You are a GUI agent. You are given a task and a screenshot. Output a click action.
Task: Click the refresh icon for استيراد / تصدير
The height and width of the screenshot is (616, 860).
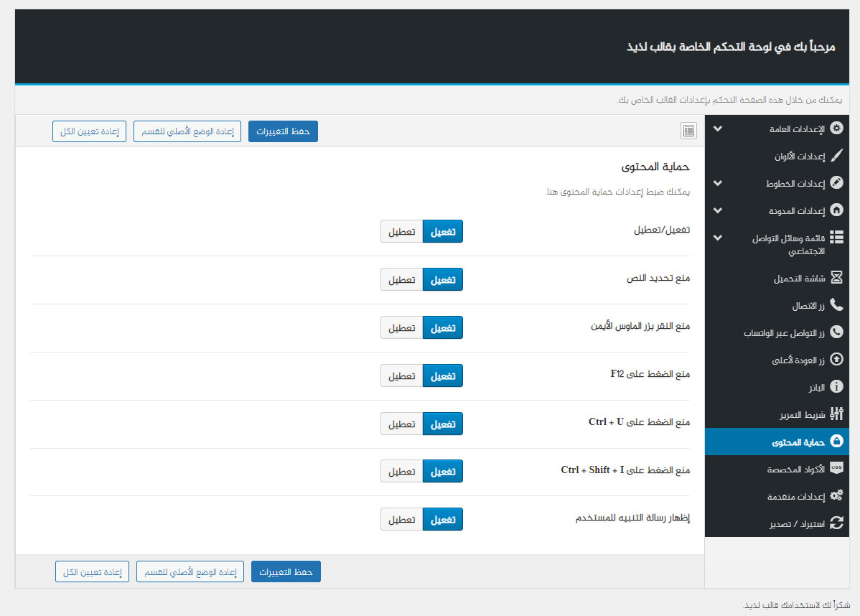836,523
